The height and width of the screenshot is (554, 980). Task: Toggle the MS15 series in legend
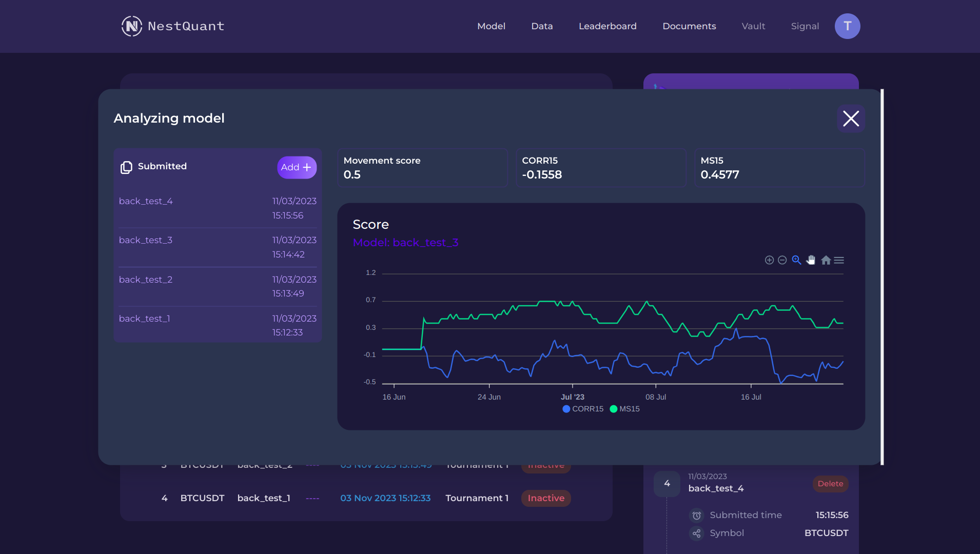click(624, 409)
